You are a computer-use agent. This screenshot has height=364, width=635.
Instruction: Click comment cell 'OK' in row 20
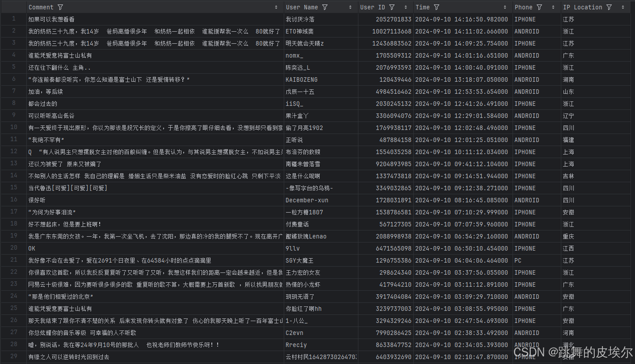[x=155, y=248]
